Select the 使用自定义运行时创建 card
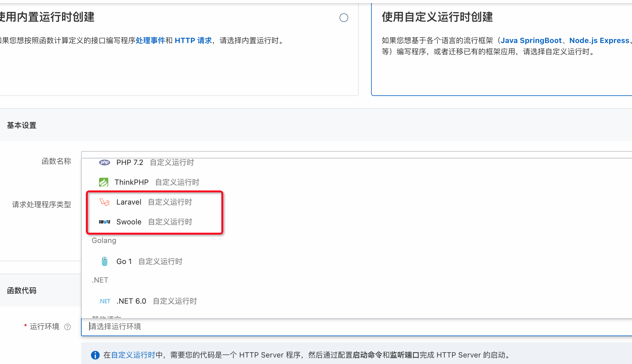Screen dimensions: 632x364 click(501, 50)
